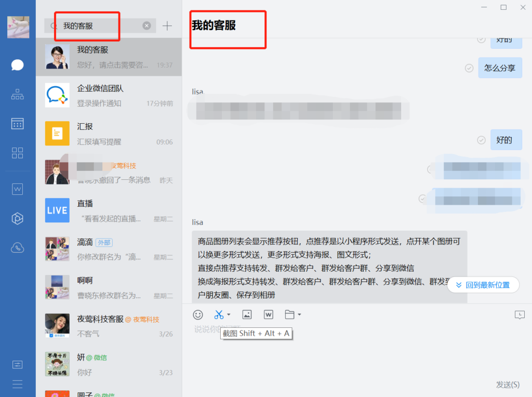Click the 发送(S) send button

pos(508,385)
